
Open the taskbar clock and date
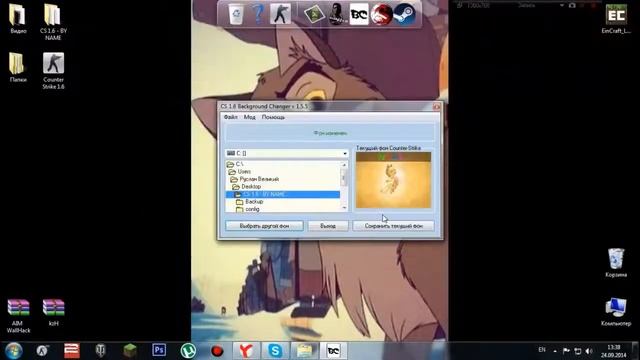(x=613, y=351)
